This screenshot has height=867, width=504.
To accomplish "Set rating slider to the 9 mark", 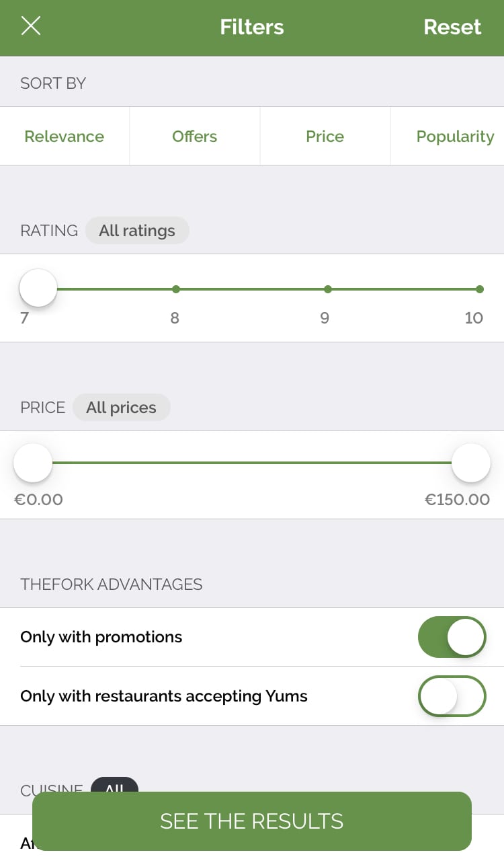I will pos(328,289).
